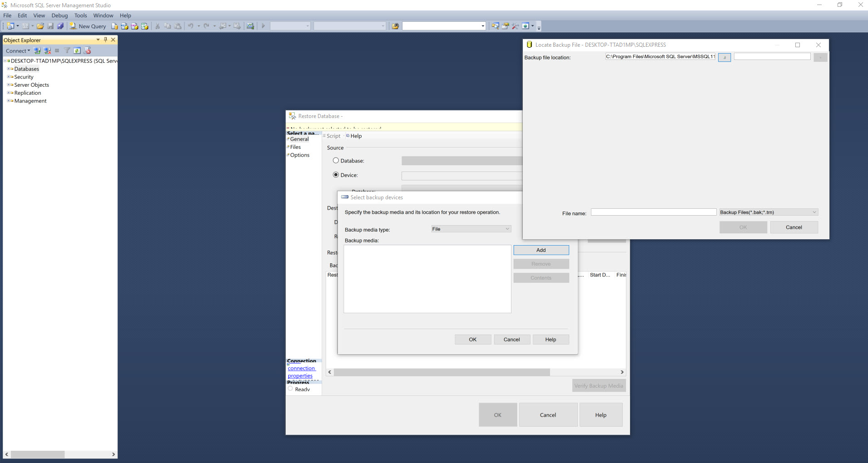Select the Options page in Restore Database
This screenshot has height=463, width=868.
tap(300, 155)
